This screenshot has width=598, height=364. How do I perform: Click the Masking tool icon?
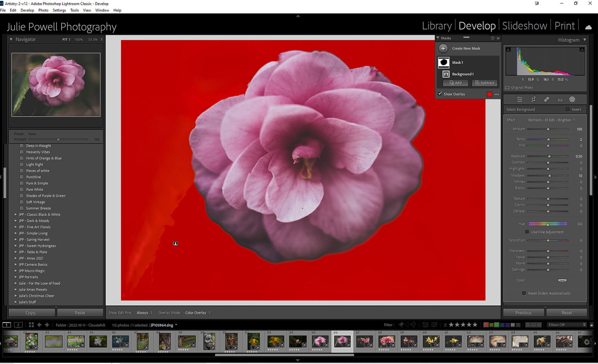coord(572,99)
